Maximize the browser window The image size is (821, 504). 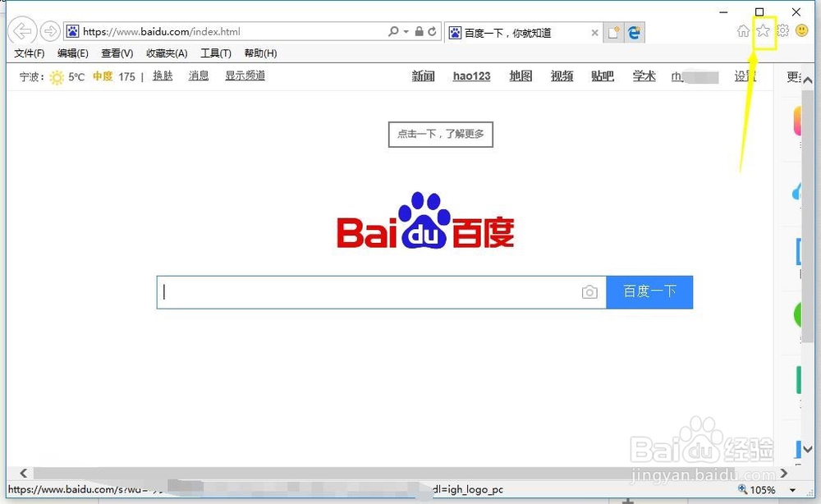click(759, 11)
